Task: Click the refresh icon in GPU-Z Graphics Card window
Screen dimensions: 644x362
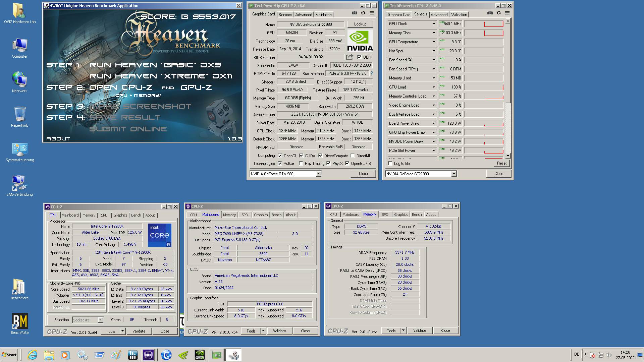Action: coord(363,13)
